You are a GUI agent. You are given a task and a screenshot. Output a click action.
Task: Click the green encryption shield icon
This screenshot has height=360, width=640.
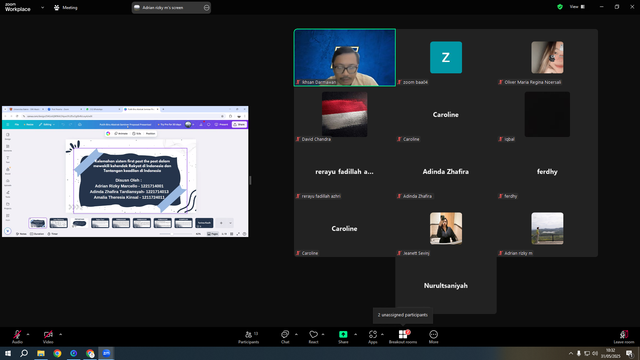point(560,7)
